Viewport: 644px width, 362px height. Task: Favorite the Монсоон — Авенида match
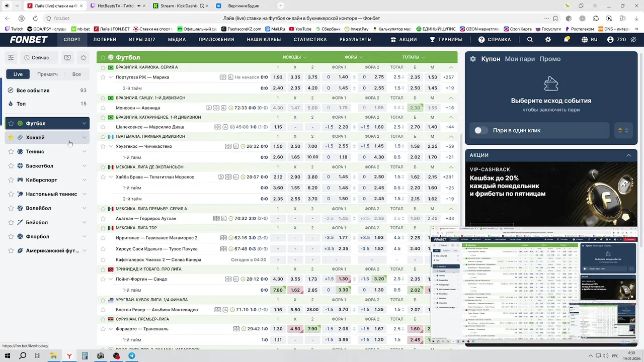pyautogui.click(x=103, y=108)
